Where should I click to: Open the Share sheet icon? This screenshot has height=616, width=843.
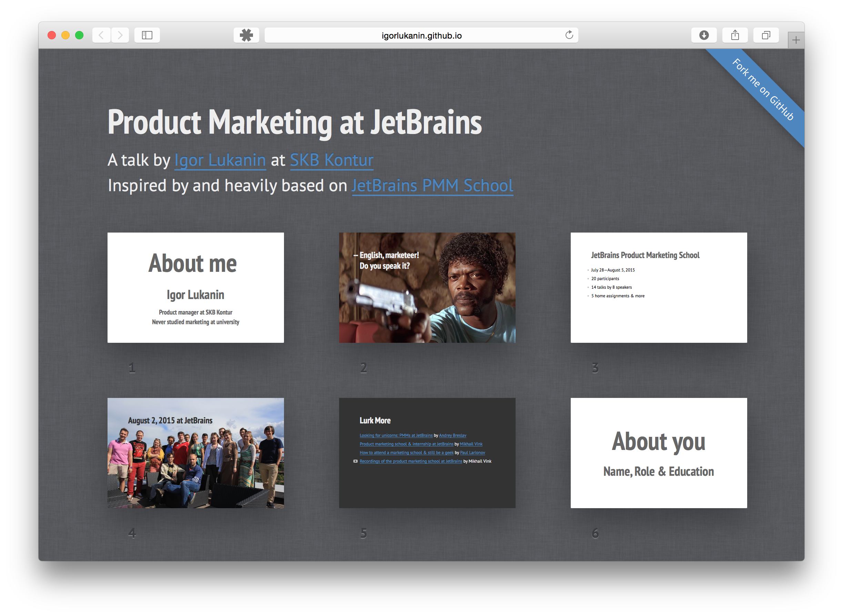point(735,35)
